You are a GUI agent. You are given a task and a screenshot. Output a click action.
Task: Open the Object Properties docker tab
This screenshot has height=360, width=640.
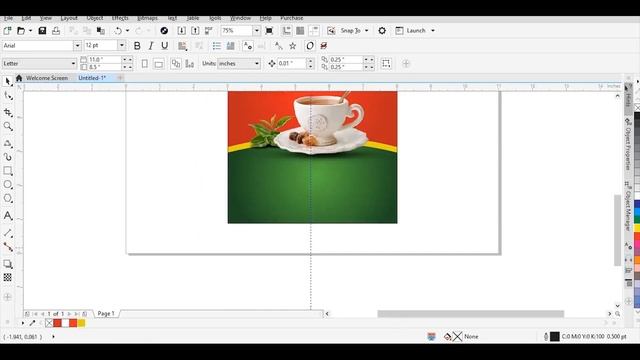coord(629,144)
